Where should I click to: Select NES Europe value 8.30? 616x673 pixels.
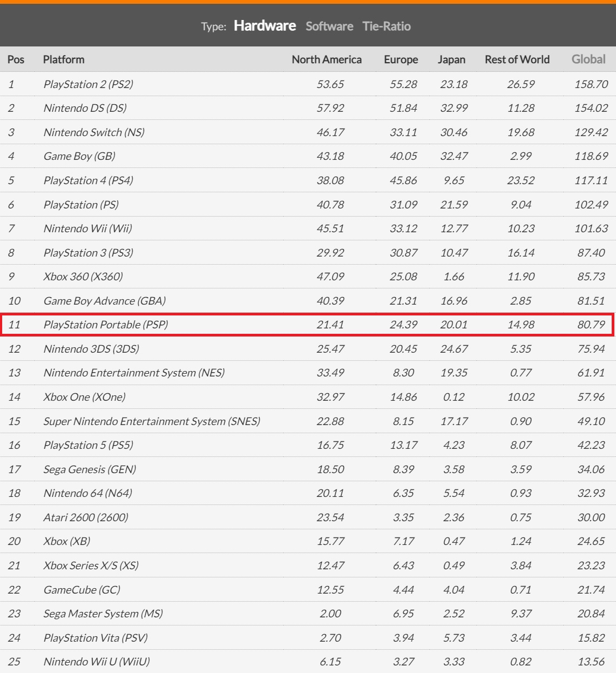[x=404, y=373]
